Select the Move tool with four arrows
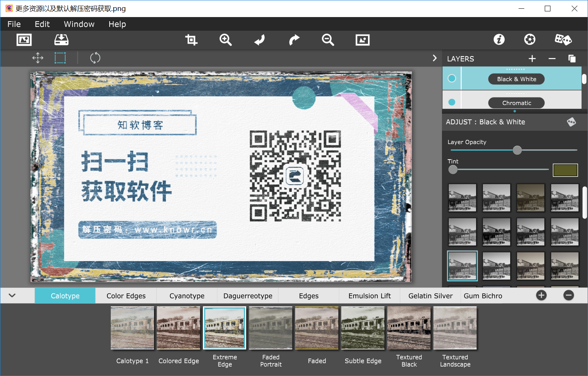Screen dimensions: 588x376 pyautogui.click(x=38, y=58)
